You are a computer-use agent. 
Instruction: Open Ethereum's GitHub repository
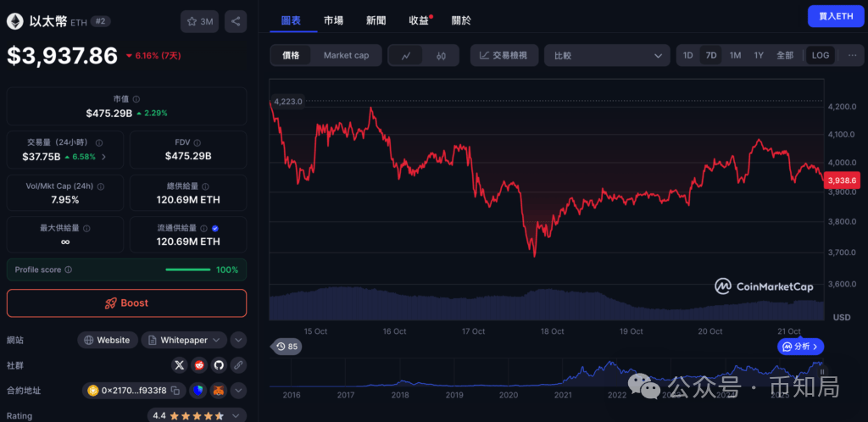tap(218, 365)
